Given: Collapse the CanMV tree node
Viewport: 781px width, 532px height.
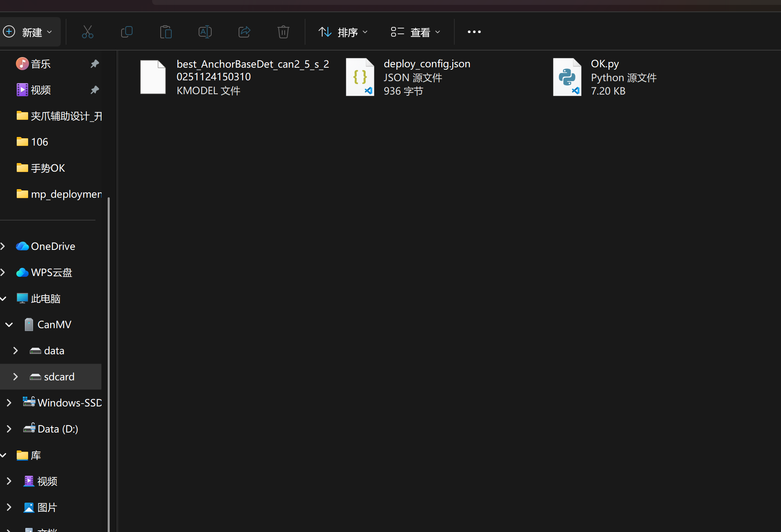Looking at the screenshot, I should (x=9, y=324).
